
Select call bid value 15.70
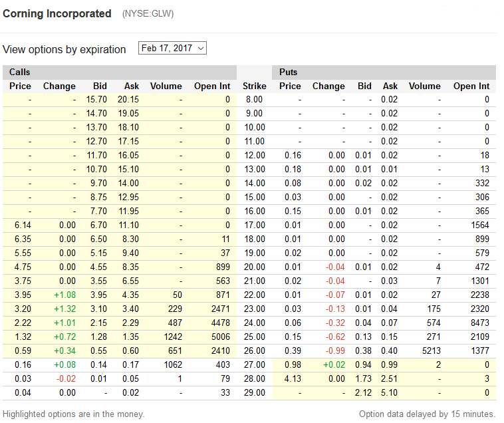tap(96, 100)
